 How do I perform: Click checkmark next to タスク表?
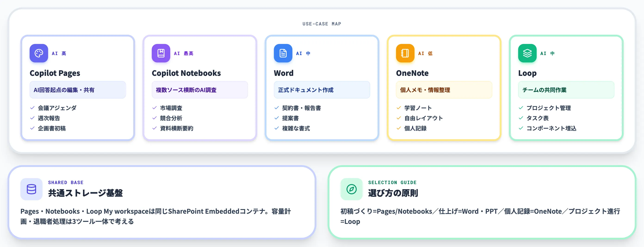(x=521, y=118)
